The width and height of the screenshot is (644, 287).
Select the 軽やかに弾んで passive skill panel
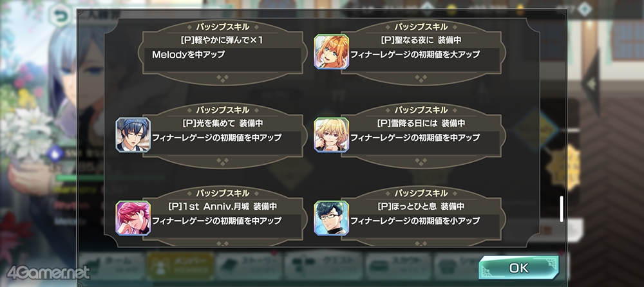click(223, 51)
